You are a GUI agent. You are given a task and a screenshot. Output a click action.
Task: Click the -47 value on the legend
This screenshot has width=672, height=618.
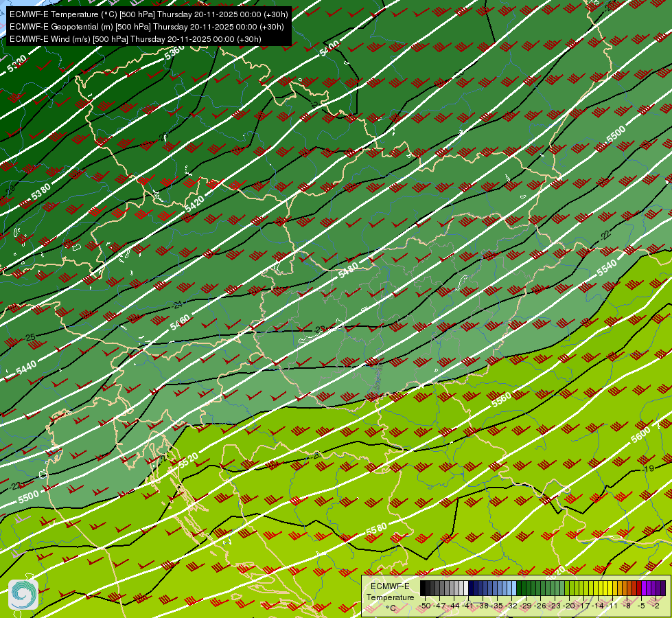[x=439, y=606]
